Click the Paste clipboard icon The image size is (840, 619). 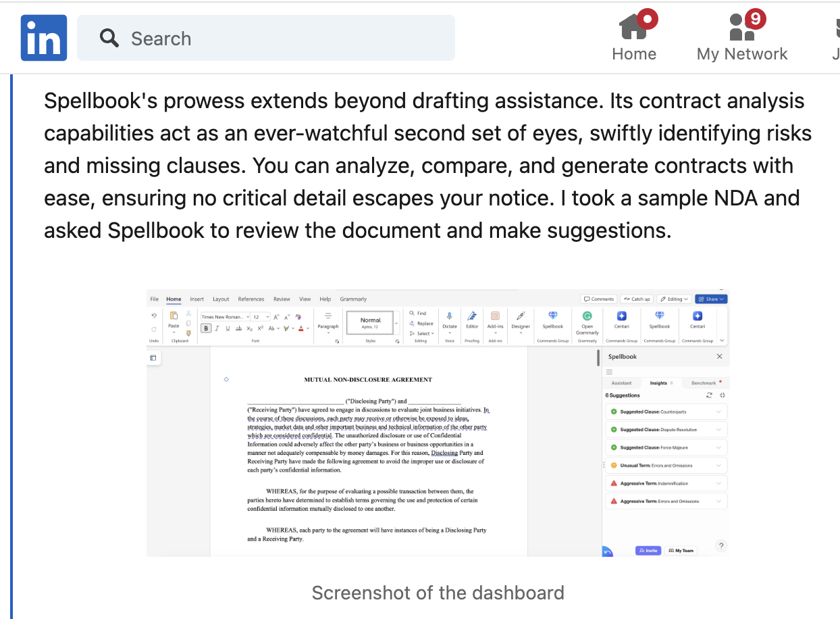point(174,316)
